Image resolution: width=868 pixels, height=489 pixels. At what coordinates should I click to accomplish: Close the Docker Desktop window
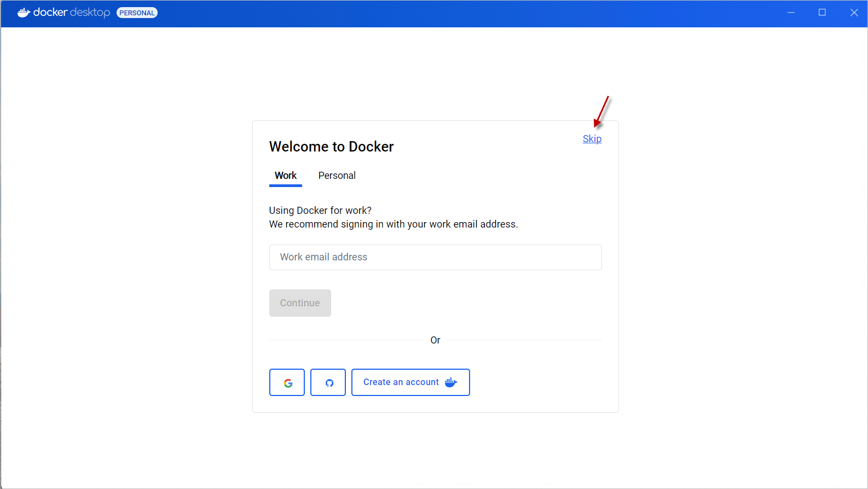click(x=854, y=13)
